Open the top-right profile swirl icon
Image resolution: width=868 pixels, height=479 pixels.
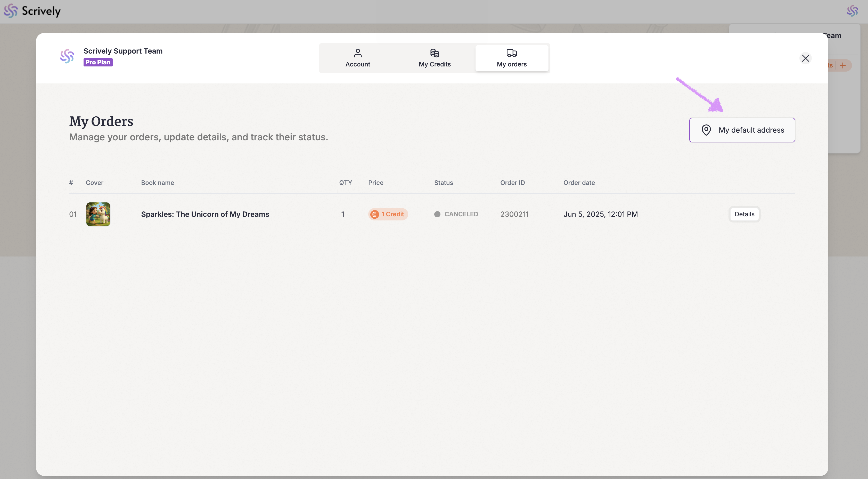coord(852,11)
